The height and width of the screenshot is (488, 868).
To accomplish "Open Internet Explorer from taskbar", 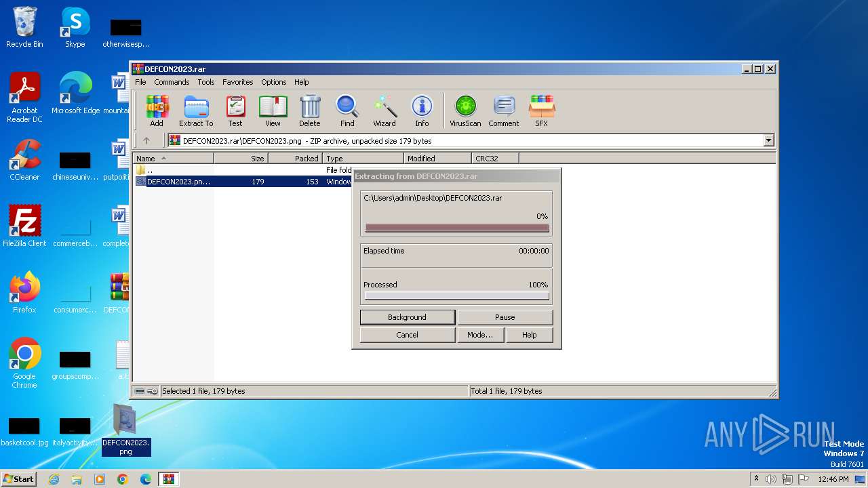I will [x=54, y=479].
